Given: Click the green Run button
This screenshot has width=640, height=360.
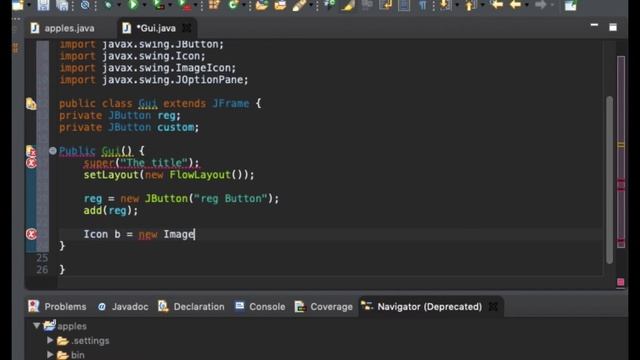Looking at the screenshot, I should pyautogui.click(x=133, y=5).
